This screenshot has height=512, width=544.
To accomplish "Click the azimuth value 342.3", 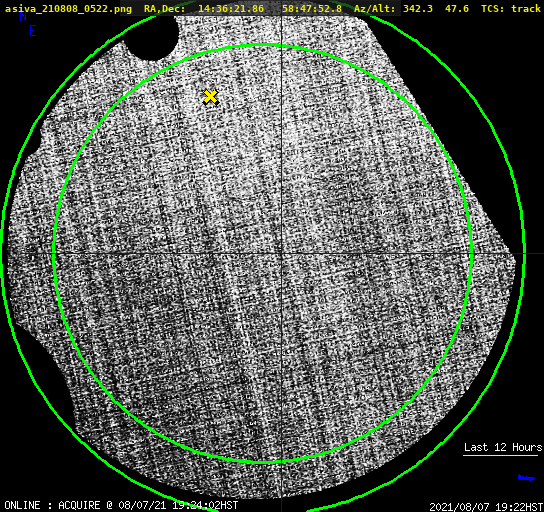I will [x=418, y=9].
